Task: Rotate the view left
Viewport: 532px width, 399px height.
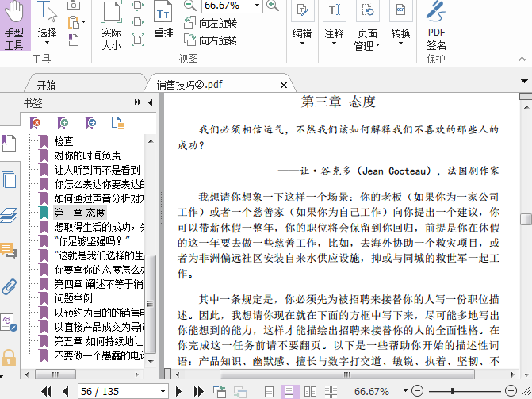Action: pos(210,23)
